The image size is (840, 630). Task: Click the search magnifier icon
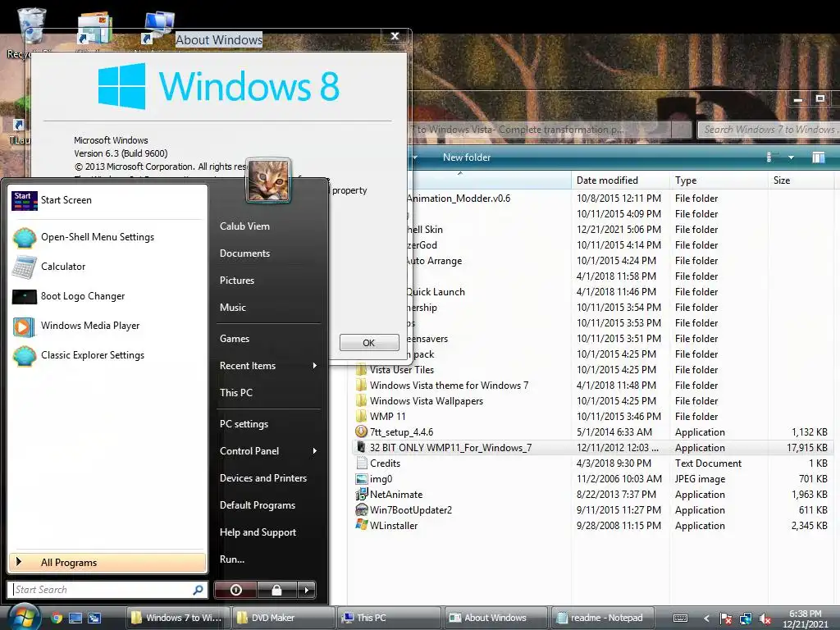tap(198, 590)
